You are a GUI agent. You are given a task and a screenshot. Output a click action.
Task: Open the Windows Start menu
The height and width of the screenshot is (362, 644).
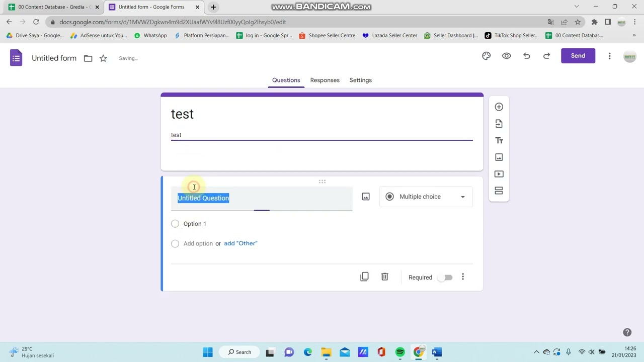208,352
